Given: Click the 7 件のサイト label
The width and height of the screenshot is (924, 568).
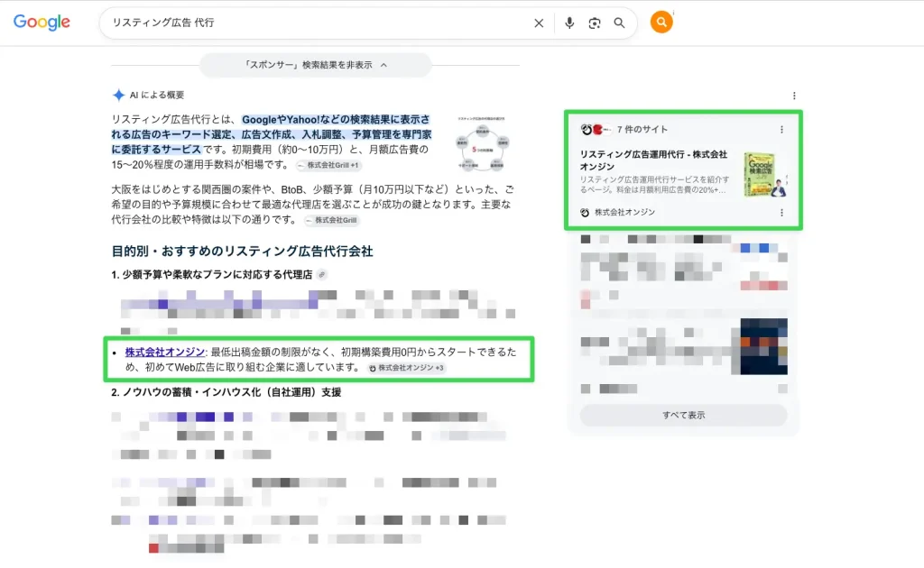Looking at the screenshot, I should (642, 130).
